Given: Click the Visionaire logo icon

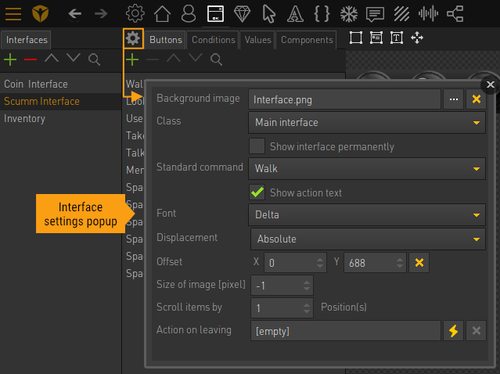Looking at the screenshot, I should click(40, 14).
